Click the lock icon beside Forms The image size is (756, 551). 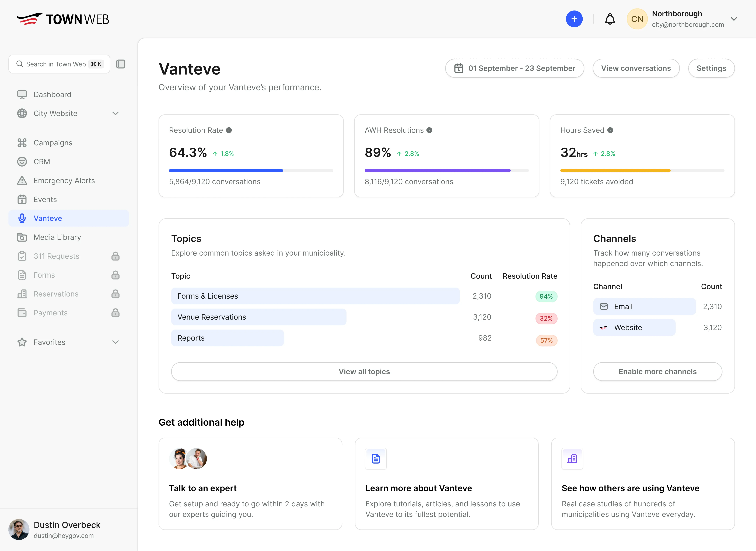click(x=115, y=275)
